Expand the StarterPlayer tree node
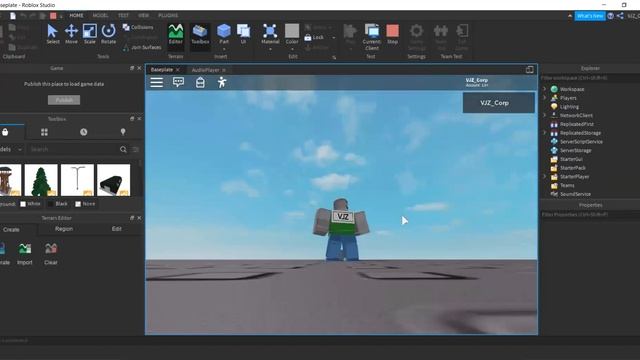 pyautogui.click(x=544, y=177)
